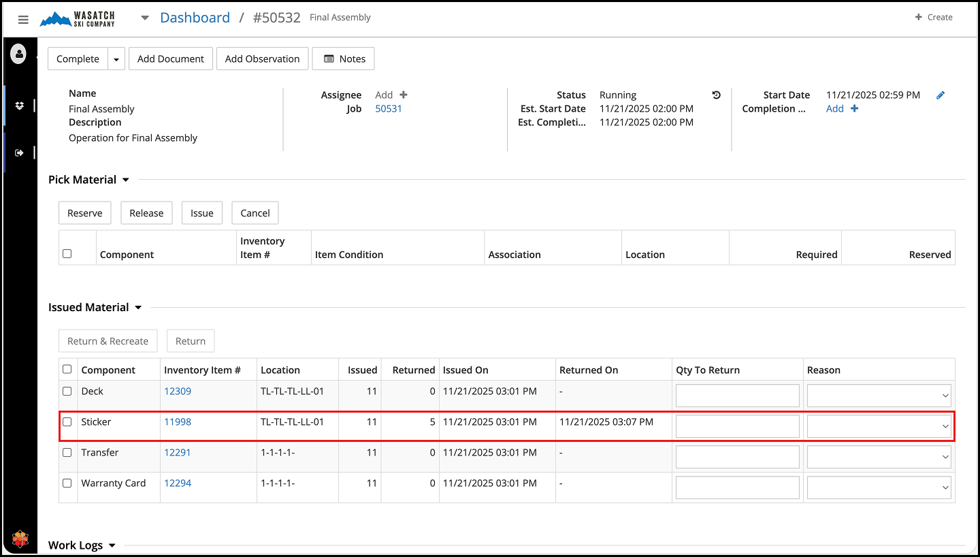Go to Dashboard in the breadcrumb
980x557 pixels.
(195, 18)
